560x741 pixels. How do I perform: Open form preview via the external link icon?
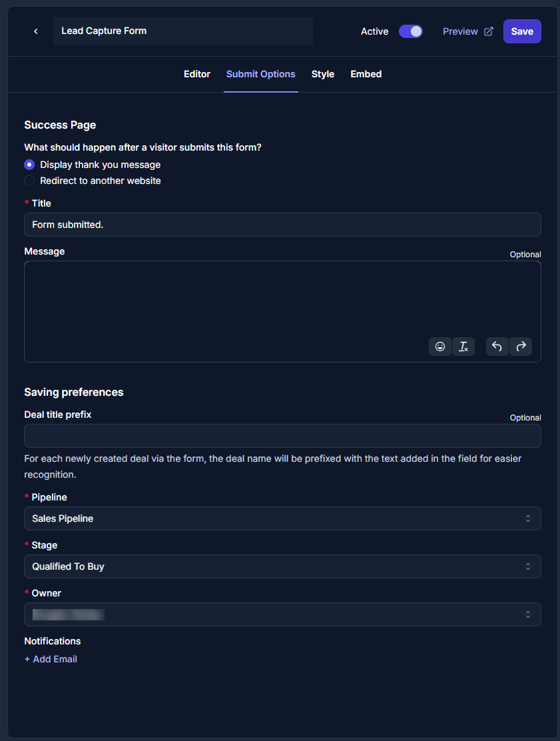pyautogui.click(x=488, y=31)
